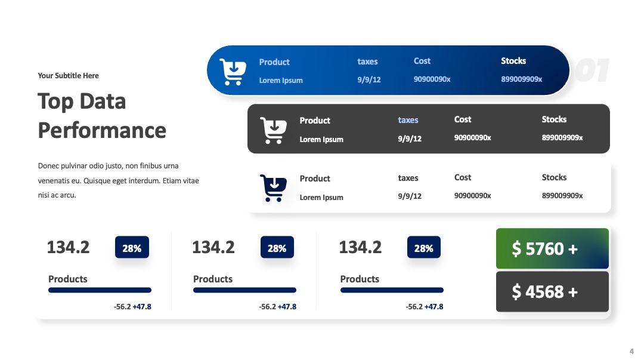The height and width of the screenshot is (363, 644).
Task: Click '9/9/12' value in the white row
Action: click(410, 196)
